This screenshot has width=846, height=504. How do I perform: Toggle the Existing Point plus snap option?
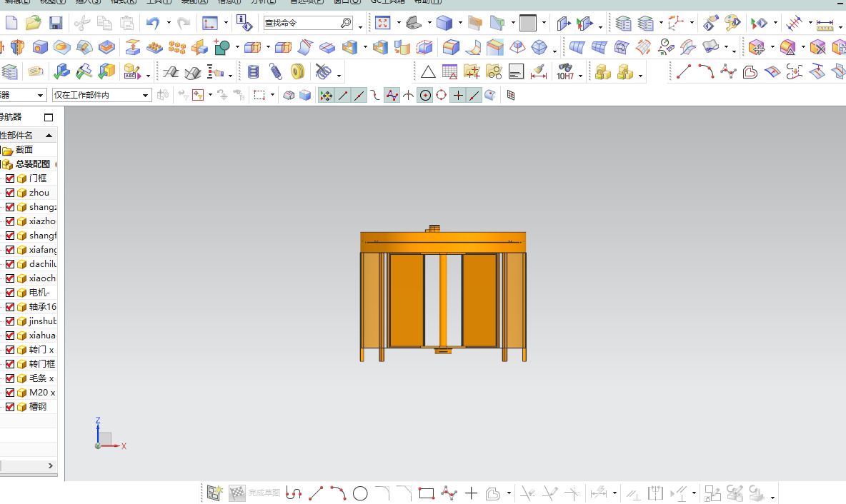[x=458, y=96]
